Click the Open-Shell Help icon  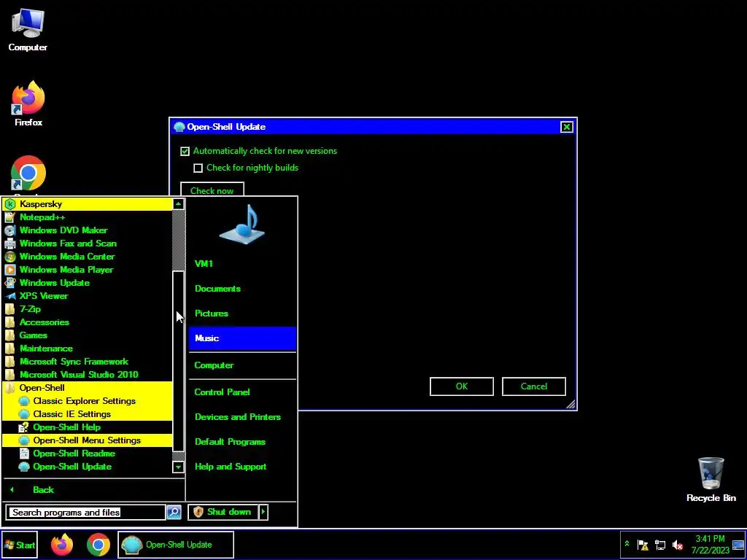pos(24,427)
